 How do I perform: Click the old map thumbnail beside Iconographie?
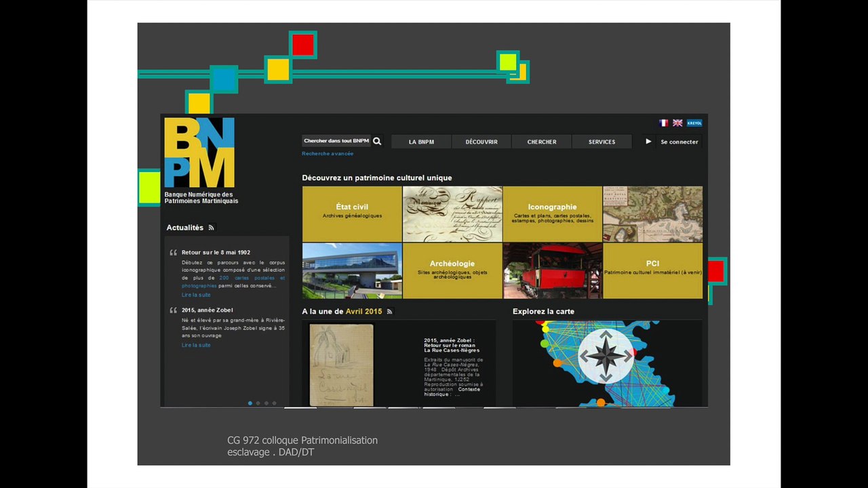(x=653, y=214)
